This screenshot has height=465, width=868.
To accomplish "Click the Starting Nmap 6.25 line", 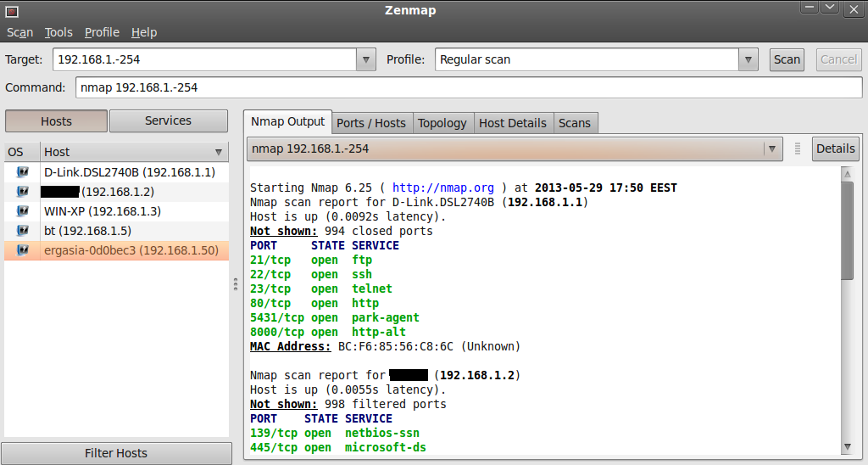I will point(464,188).
